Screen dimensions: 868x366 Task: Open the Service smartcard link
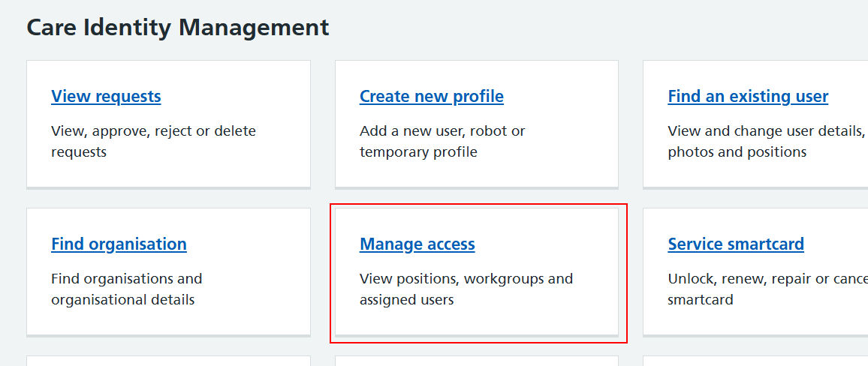pos(736,244)
